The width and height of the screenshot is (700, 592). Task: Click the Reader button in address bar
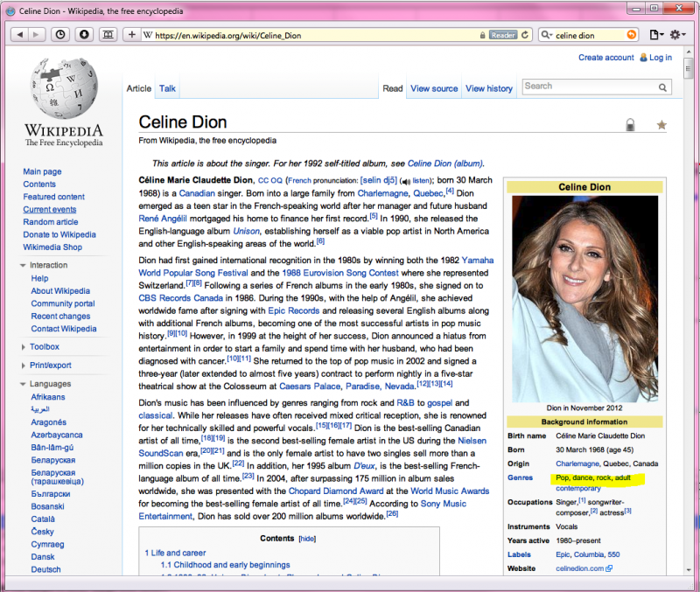tap(503, 35)
